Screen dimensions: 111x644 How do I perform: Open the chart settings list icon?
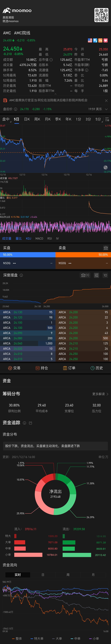tap(107, 119)
